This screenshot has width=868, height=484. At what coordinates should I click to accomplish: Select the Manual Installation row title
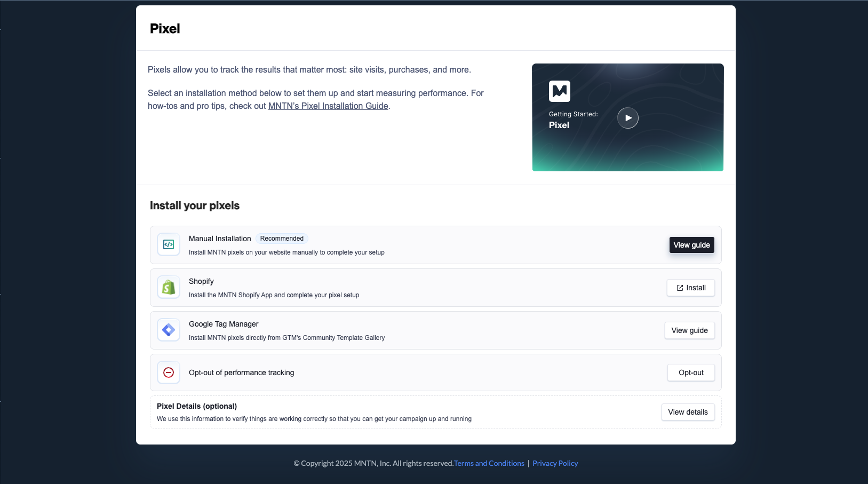(x=220, y=239)
